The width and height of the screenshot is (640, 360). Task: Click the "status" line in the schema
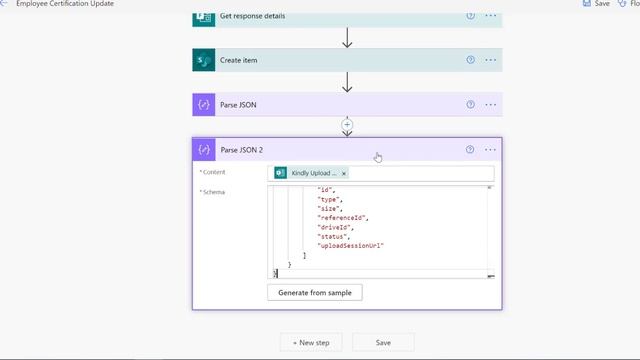coord(333,237)
